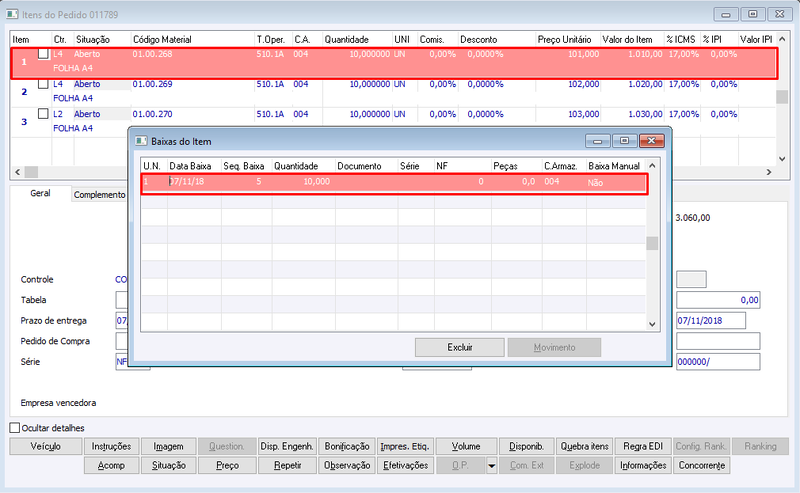
Task: Open the Veículo button
Action: coord(46,446)
